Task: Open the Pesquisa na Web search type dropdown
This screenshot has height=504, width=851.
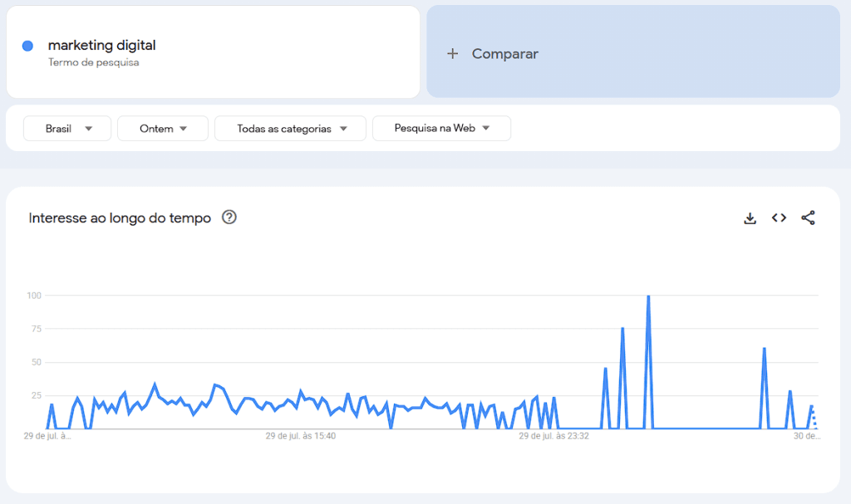Action: click(441, 128)
